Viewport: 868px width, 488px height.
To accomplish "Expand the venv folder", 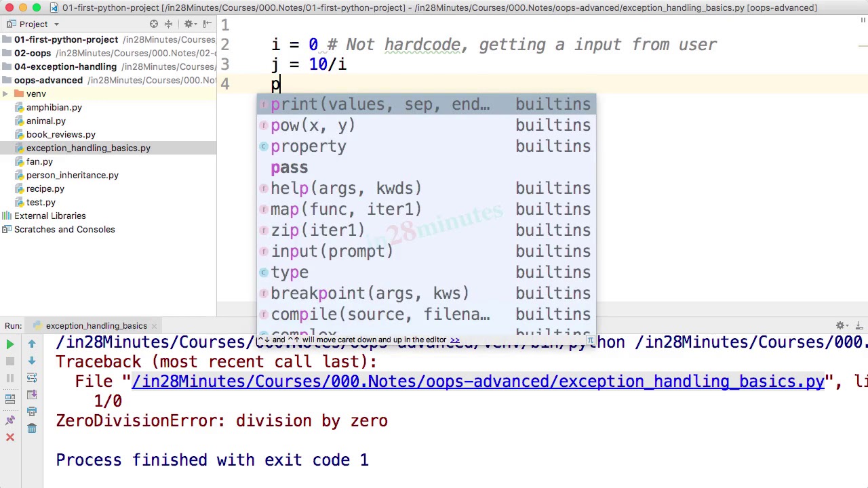I will tap(5, 94).
